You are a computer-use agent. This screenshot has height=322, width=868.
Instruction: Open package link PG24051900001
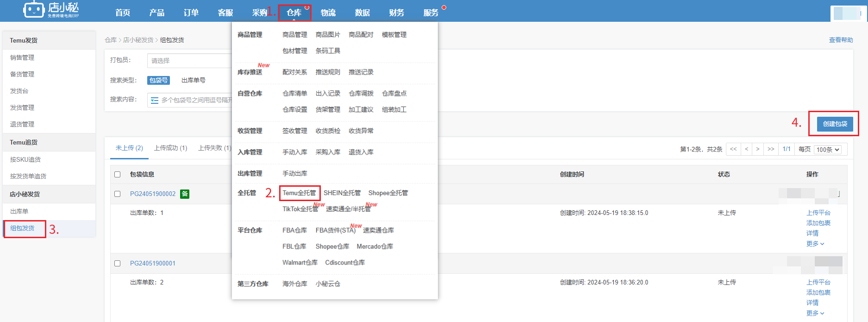pos(153,264)
